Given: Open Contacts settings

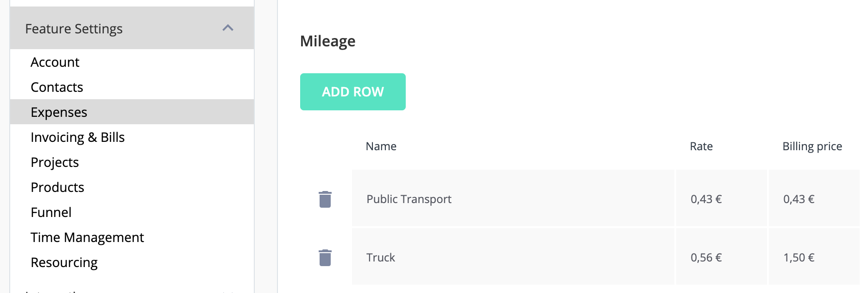Looking at the screenshot, I should [x=57, y=87].
